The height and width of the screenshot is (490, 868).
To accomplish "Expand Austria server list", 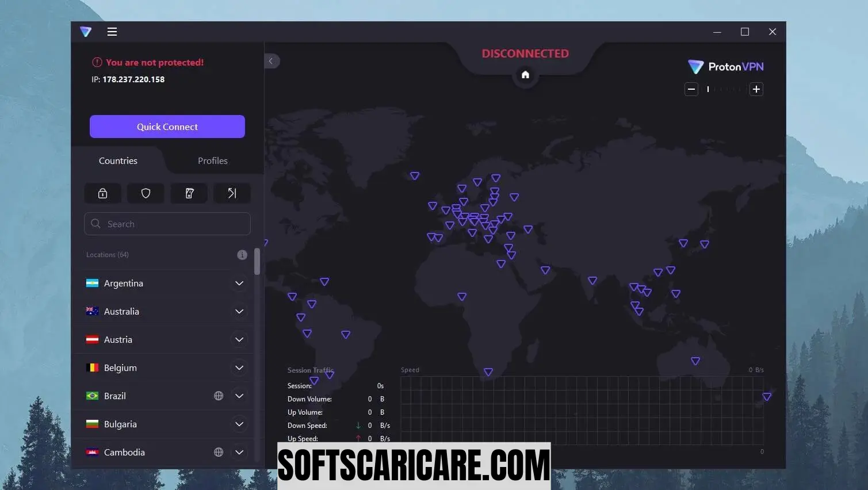I will tap(239, 339).
